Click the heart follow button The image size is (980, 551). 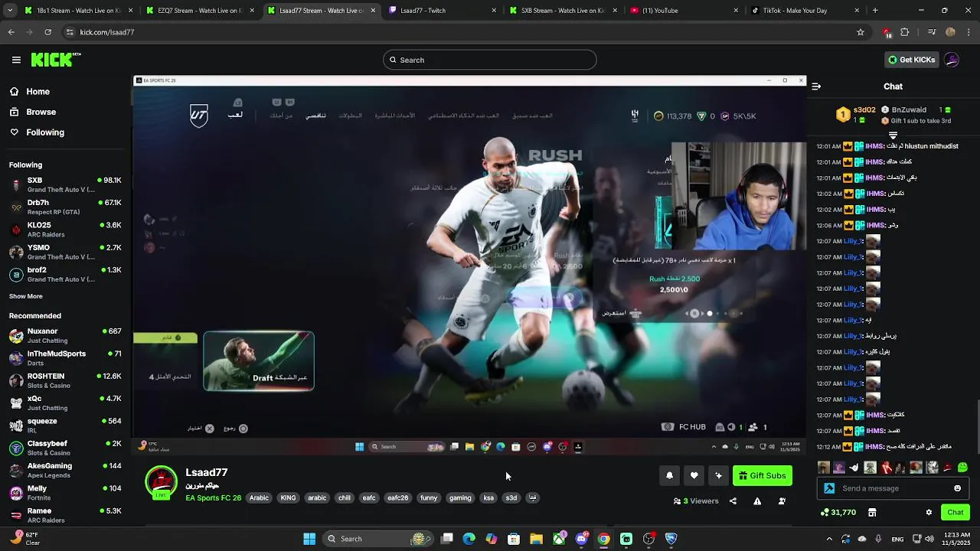point(694,475)
